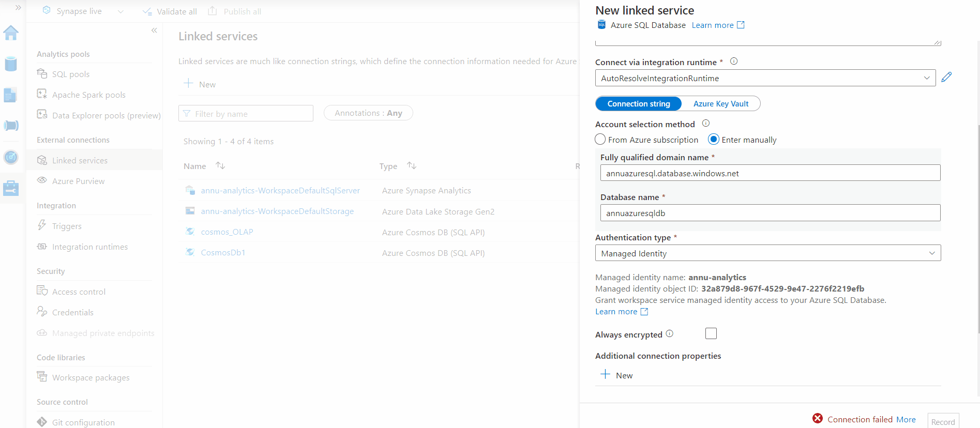
Task: Click the Azure Purview eye icon
Action: point(42,180)
